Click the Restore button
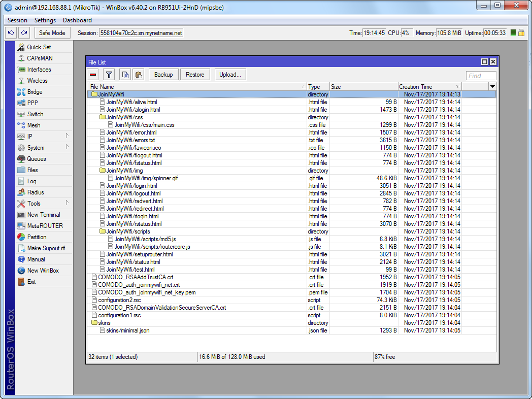The image size is (532, 399). point(195,75)
